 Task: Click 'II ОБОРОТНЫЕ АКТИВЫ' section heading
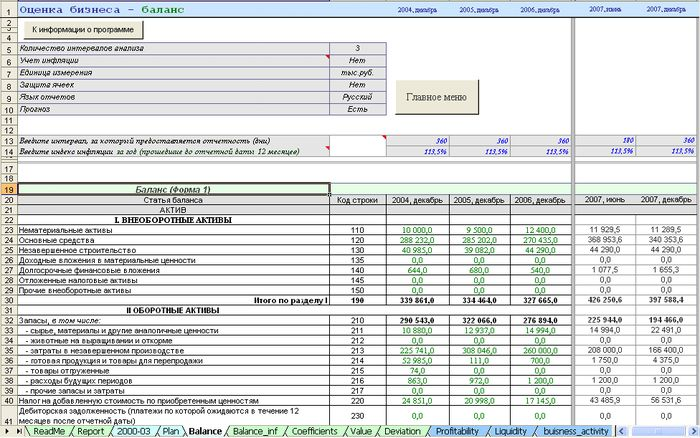click(173, 310)
